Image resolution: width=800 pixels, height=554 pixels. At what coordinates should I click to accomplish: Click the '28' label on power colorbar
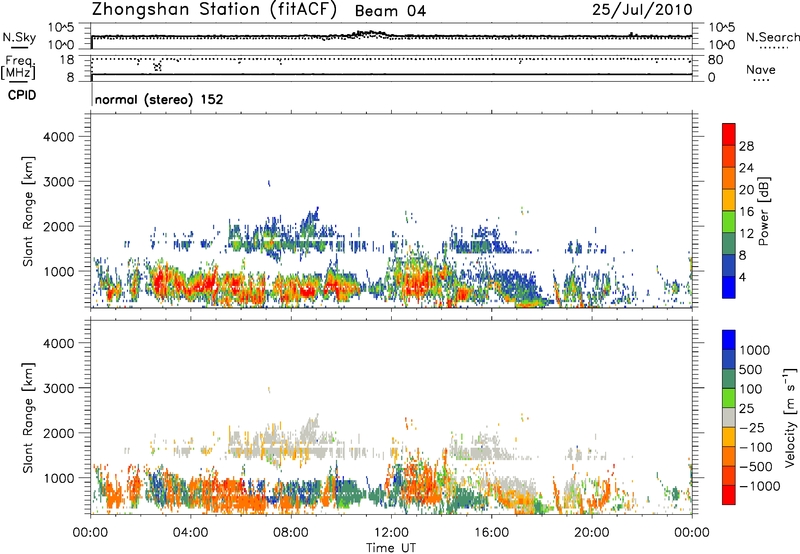coord(746,146)
